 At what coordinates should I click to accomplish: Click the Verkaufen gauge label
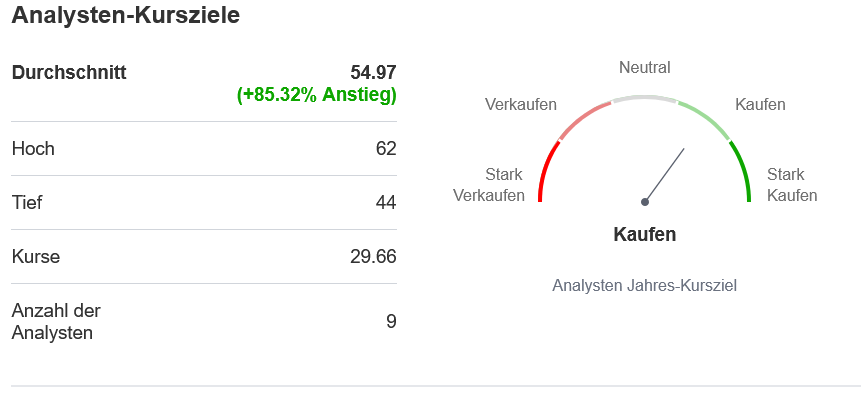521,104
